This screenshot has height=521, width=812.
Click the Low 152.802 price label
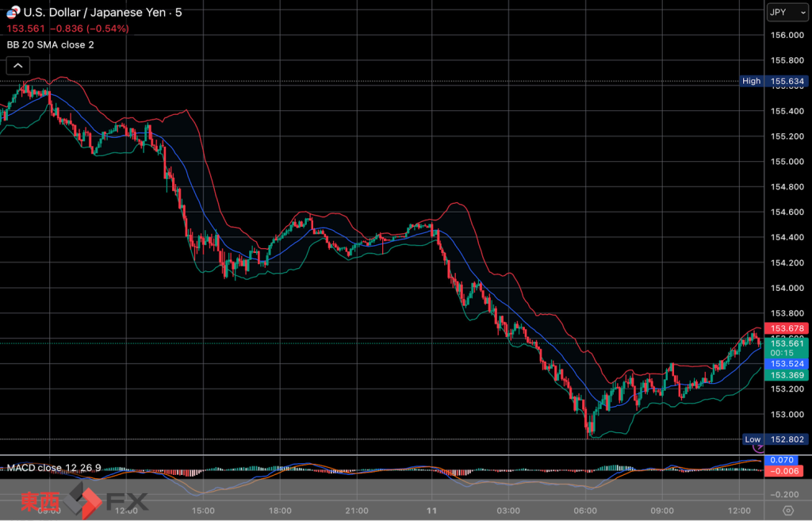(x=774, y=439)
